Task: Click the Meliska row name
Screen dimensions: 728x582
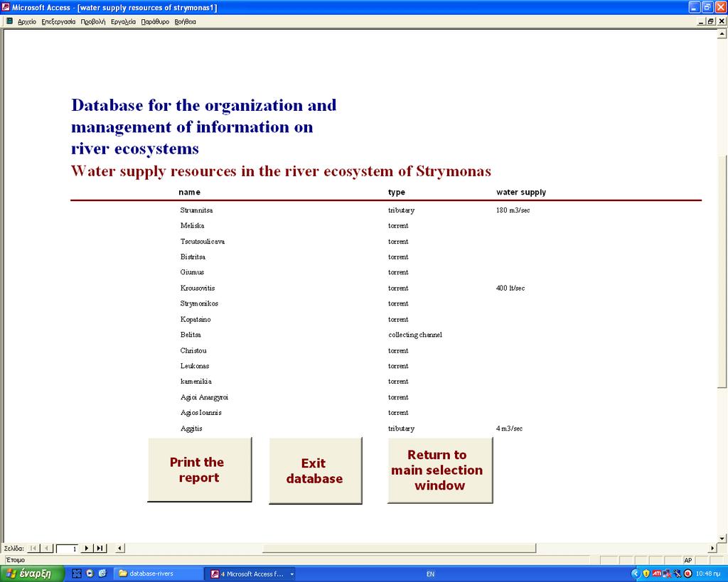Action: (x=192, y=225)
